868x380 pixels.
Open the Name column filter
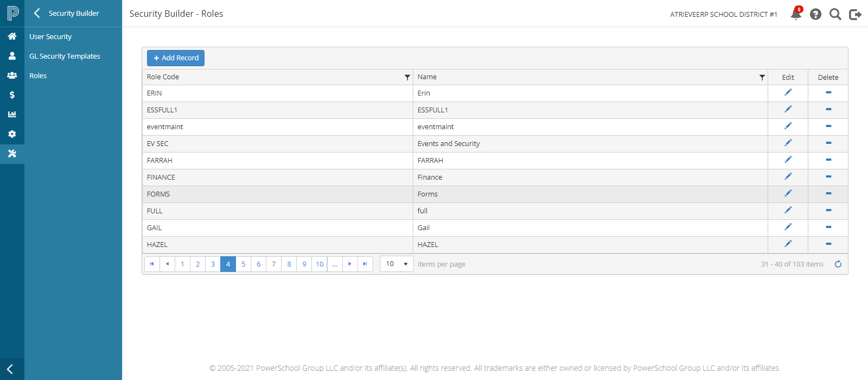[762, 77]
